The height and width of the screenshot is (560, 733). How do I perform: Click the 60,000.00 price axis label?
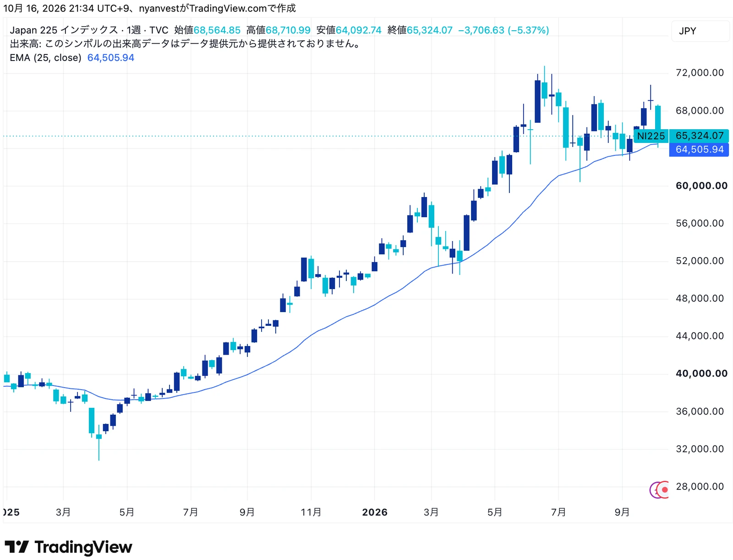click(x=701, y=186)
